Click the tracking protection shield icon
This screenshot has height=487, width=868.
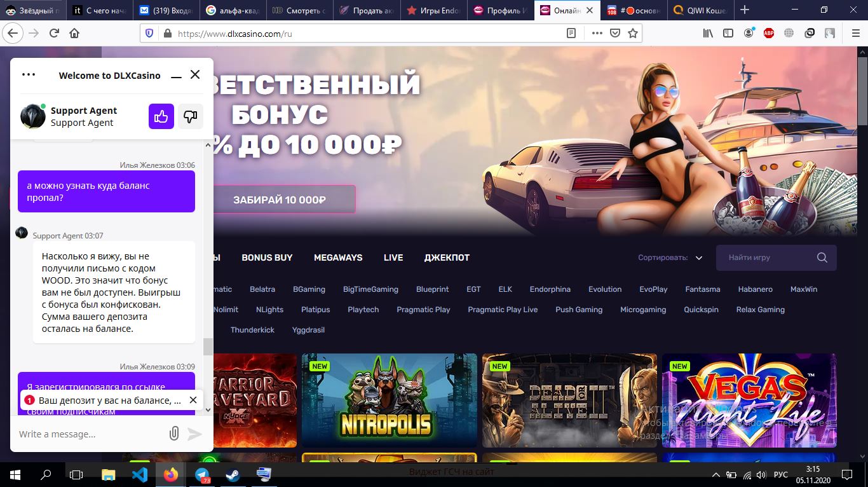[149, 33]
